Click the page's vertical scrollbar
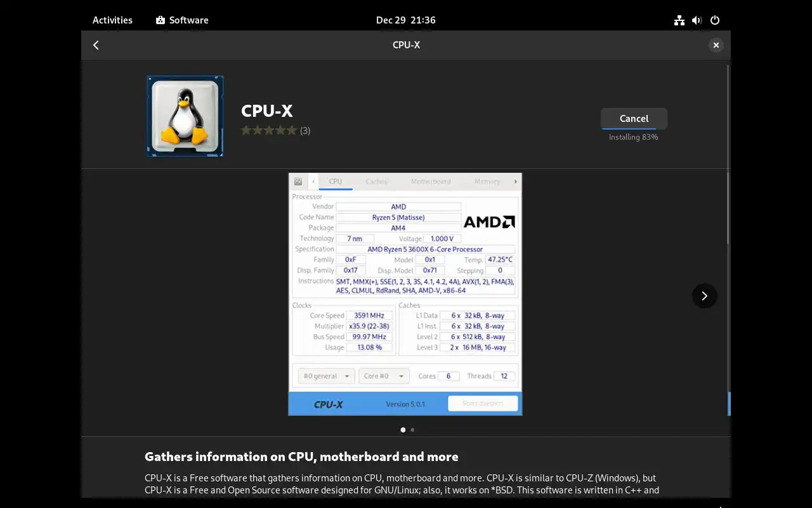 (x=728, y=154)
